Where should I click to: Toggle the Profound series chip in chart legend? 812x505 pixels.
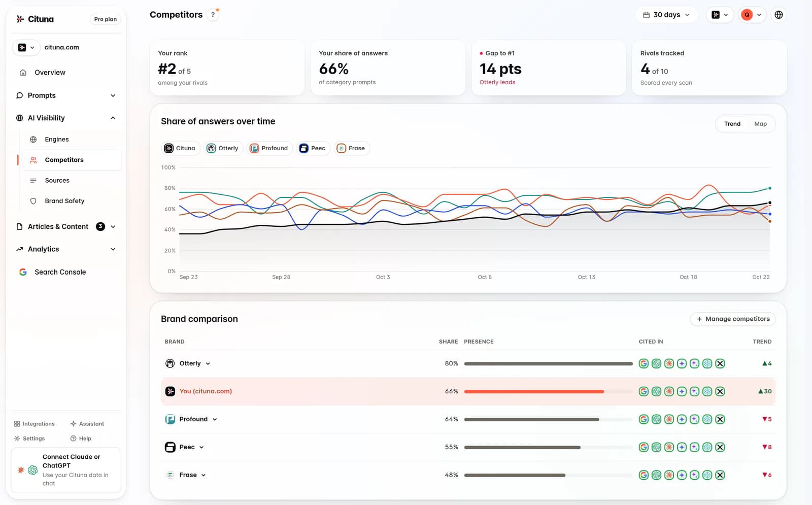tap(269, 148)
